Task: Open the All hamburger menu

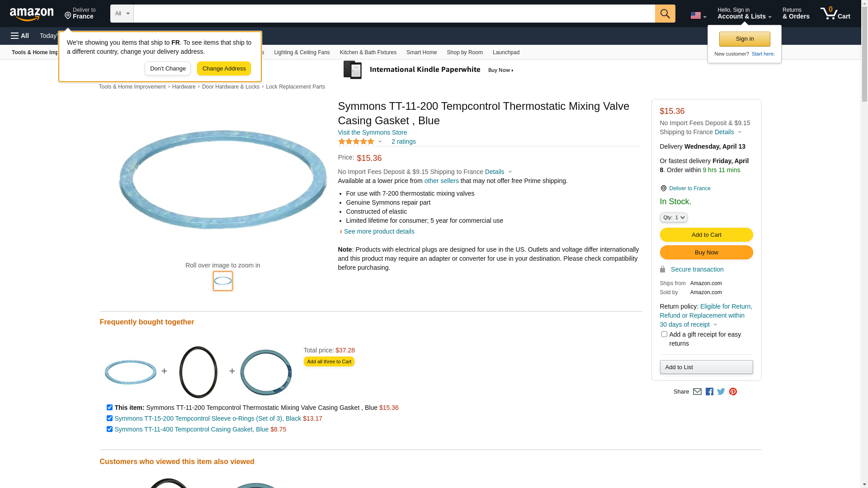Action: coord(20,36)
